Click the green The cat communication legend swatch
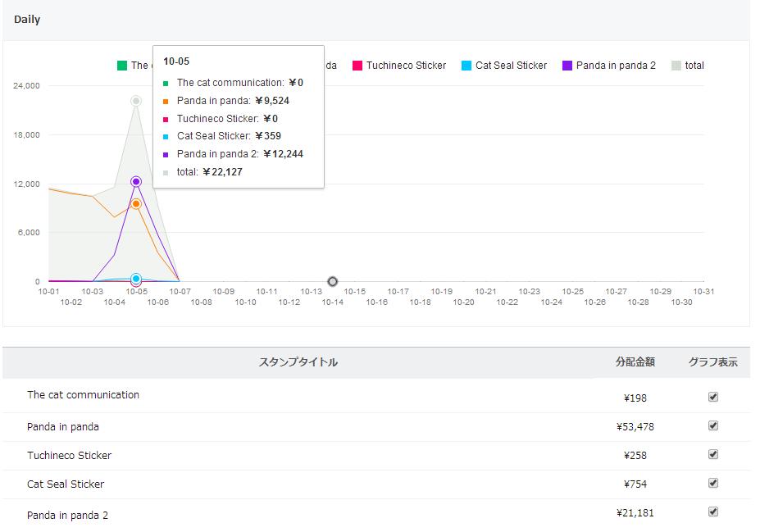 tap(122, 66)
